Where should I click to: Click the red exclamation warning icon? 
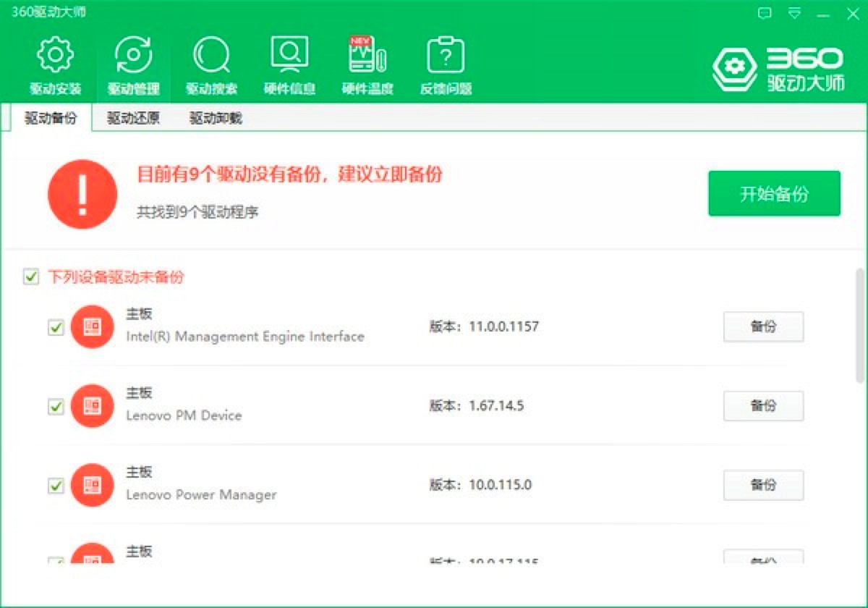pos(82,194)
